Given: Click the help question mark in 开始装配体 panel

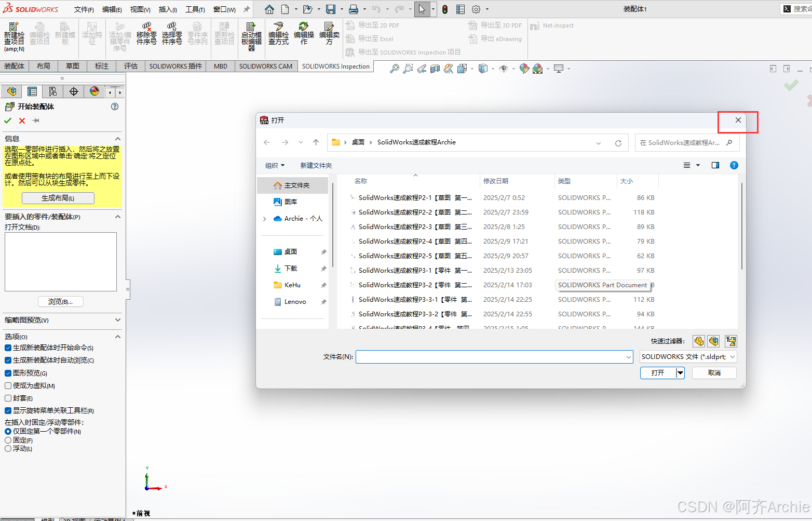Looking at the screenshot, I should [115, 106].
